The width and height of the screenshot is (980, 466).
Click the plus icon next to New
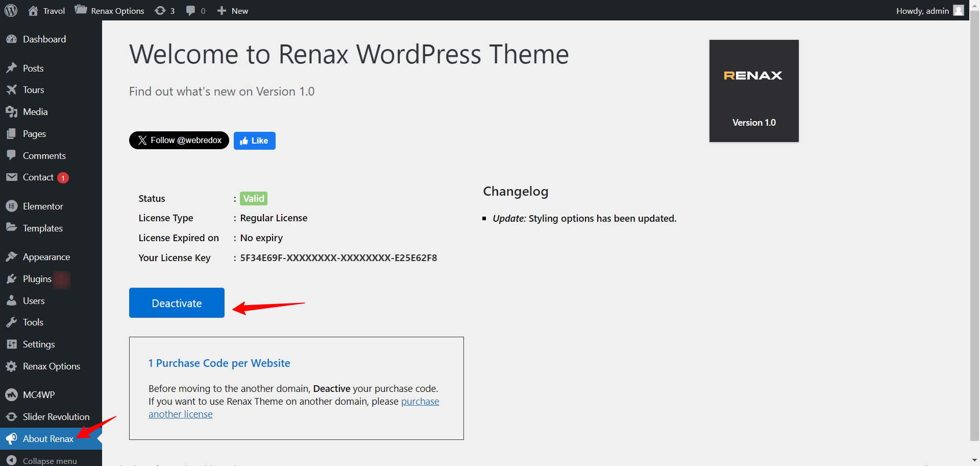[x=222, y=11]
